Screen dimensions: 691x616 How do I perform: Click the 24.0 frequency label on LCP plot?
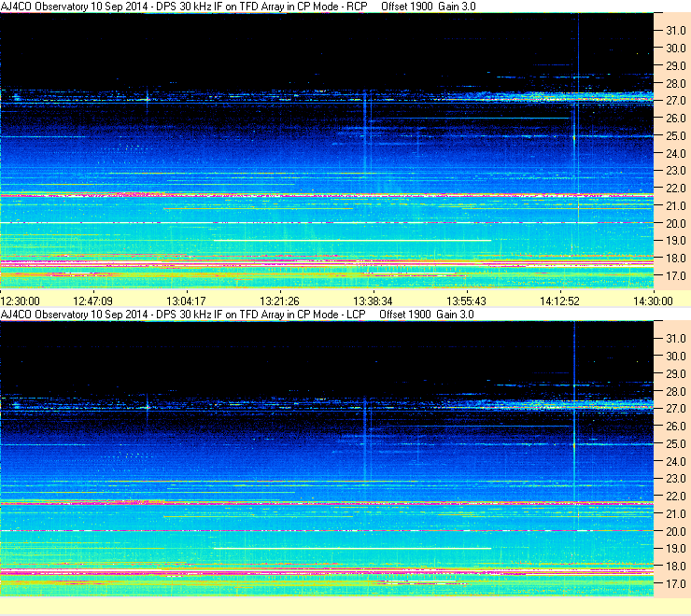pos(676,461)
